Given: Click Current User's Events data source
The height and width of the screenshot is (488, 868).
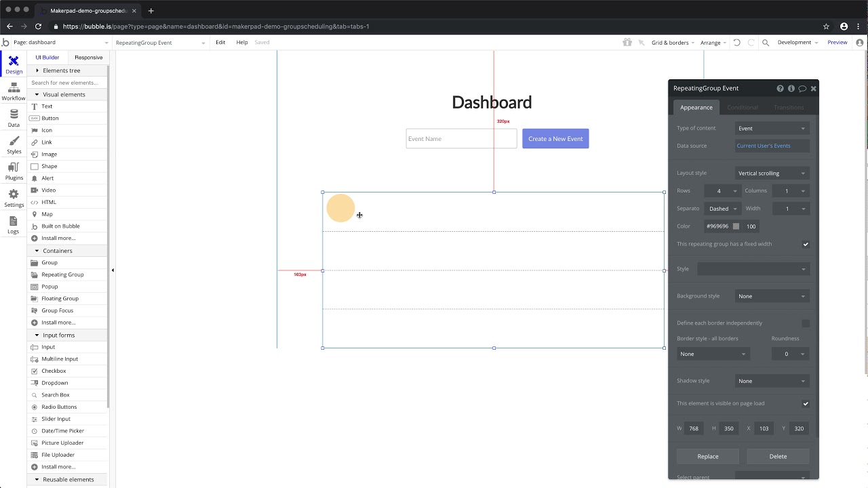Looking at the screenshot, I should coord(772,146).
